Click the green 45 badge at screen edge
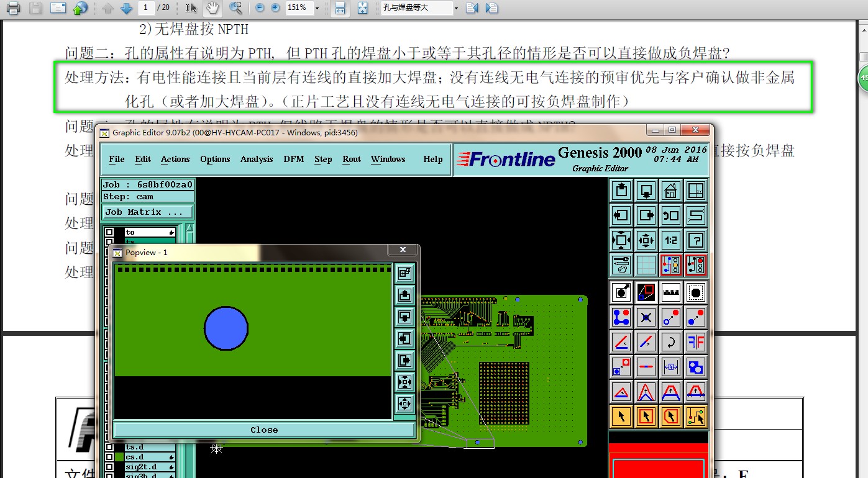 tap(863, 78)
